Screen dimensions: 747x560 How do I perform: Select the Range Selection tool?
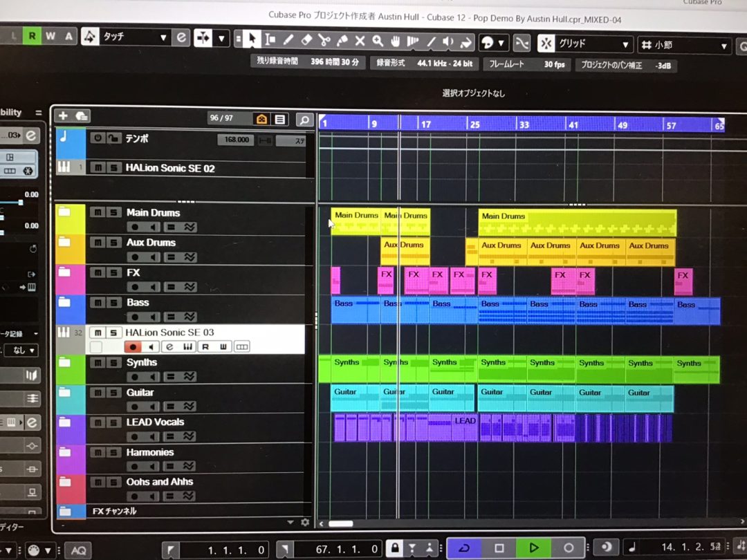click(270, 39)
